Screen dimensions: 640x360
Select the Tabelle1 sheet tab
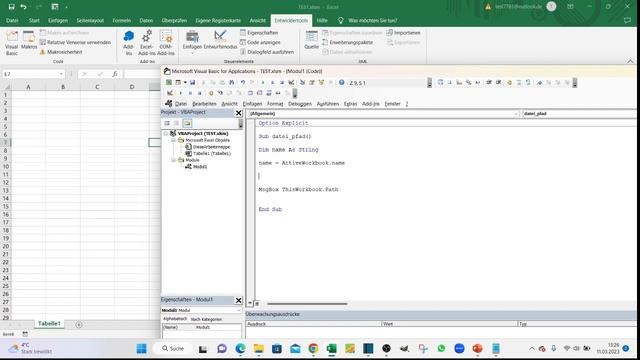[49, 324]
